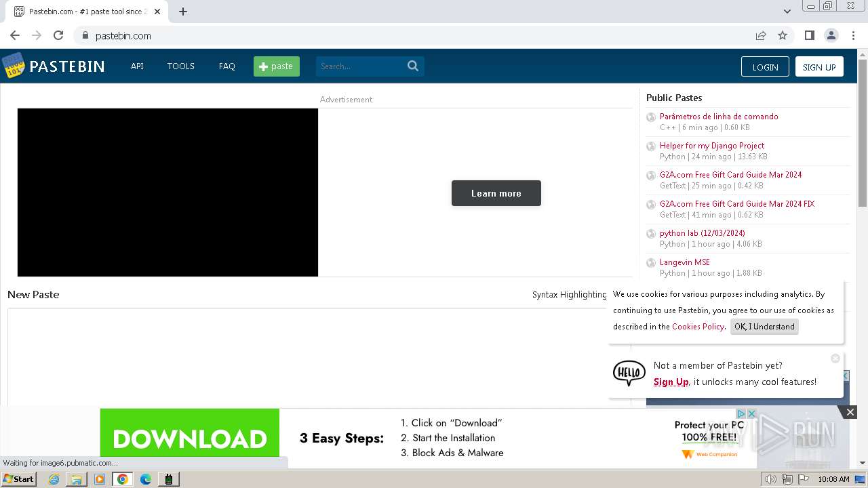This screenshot has width=868, height=488.
Task: Open the TOOLS menu item
Action: click(181, 66)
